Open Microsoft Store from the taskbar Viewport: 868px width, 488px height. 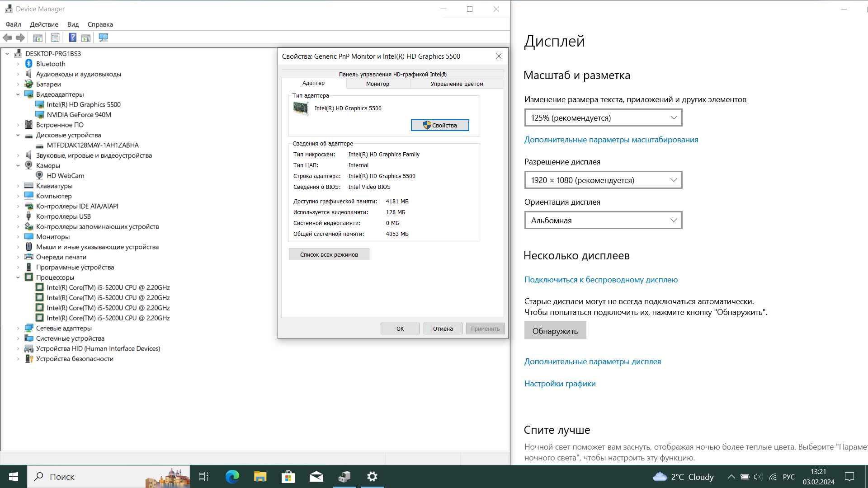point(288,477)
